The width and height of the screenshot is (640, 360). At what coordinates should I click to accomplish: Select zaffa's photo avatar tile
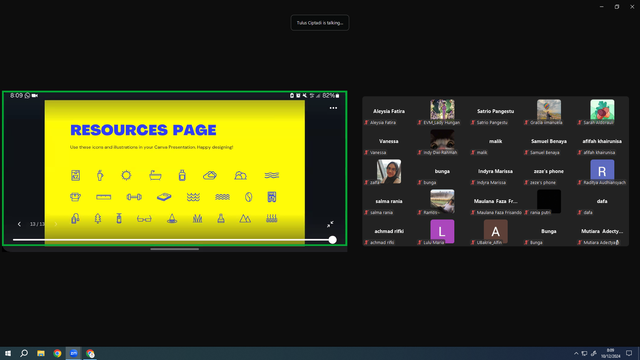[x=389, y=171]
